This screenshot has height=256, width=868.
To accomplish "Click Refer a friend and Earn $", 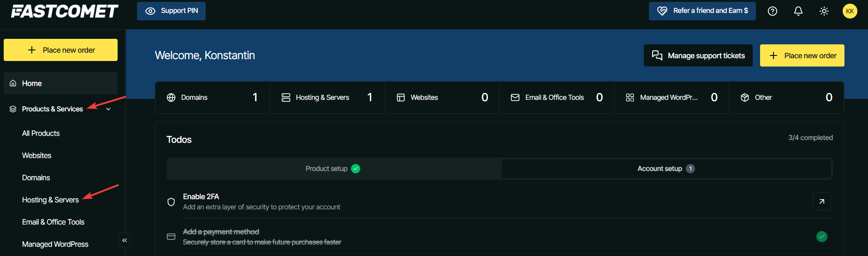I will point(702,11).
